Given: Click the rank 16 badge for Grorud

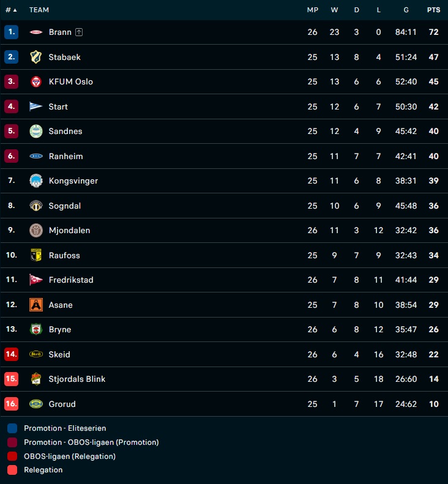Looking at the screenshot, I should [x=11, y=404].
